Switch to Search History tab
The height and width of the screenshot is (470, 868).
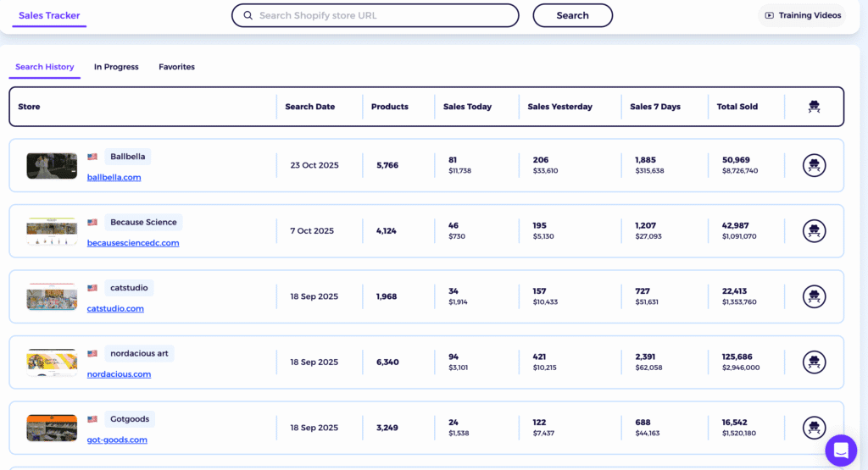[45, 67]
